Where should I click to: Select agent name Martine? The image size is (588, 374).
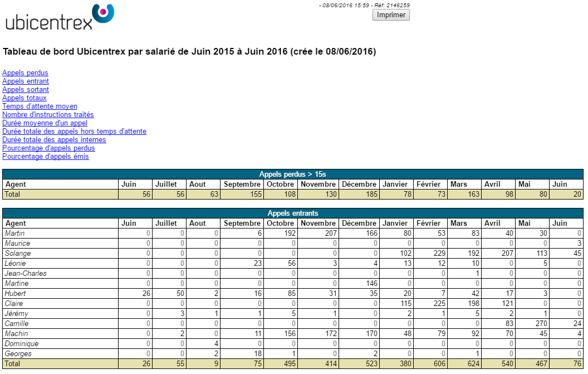(x=17, y=284)
